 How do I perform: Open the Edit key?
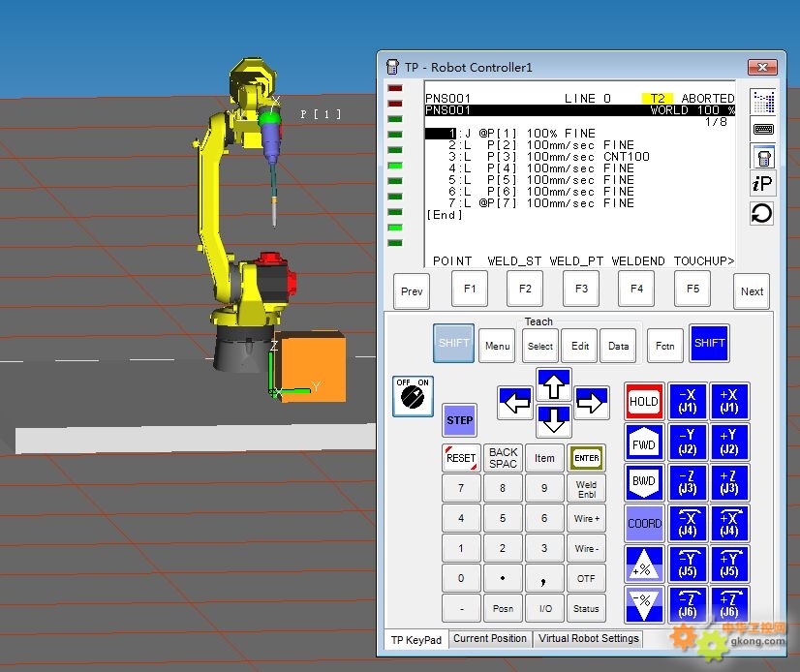click(x=579, y=346)
